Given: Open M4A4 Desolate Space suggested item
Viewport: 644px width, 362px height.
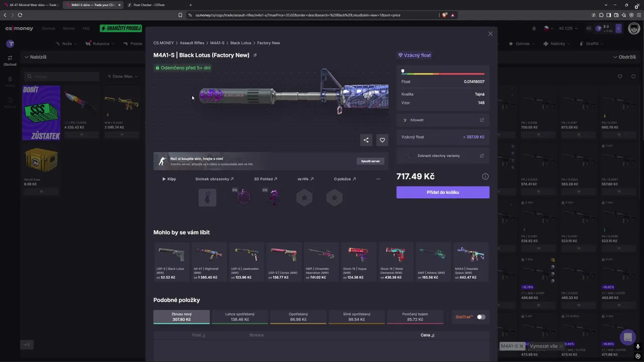Looking at the screenshot, I should (x=470, y=262).
